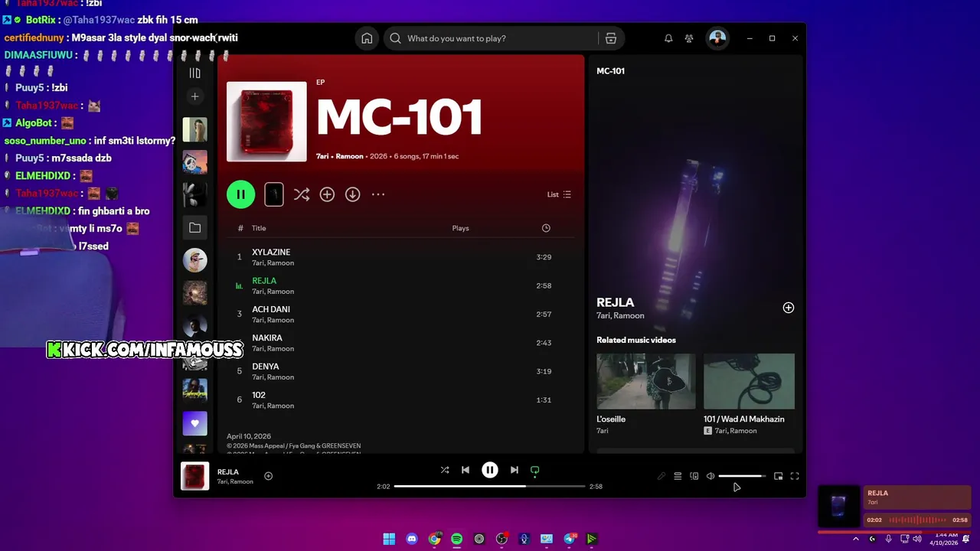Image resolution: width=980 pixels, height=551 pixels.
Task: Open the List view options dropdown
Action: [x=559, y=194]
